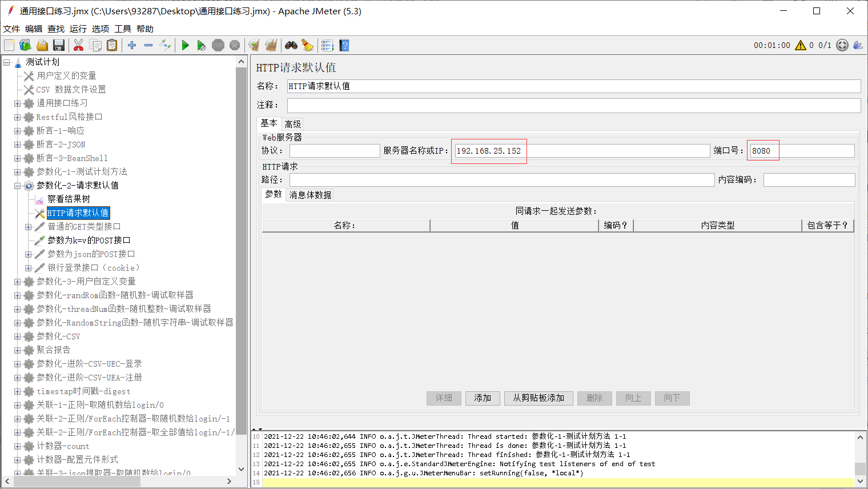Select 用户定义的变量 tree item

[x=66, y=76]
